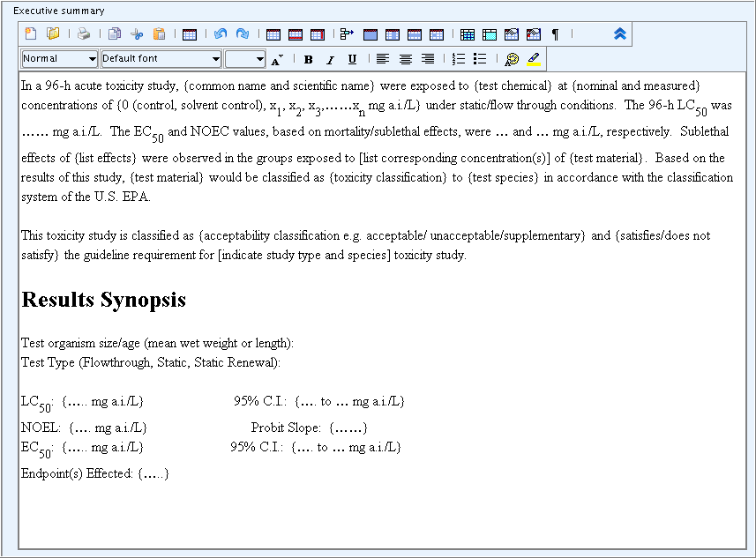This screenshot has height=558, width=756.
Task: Click the Test Type line
Action: [151, 362]
